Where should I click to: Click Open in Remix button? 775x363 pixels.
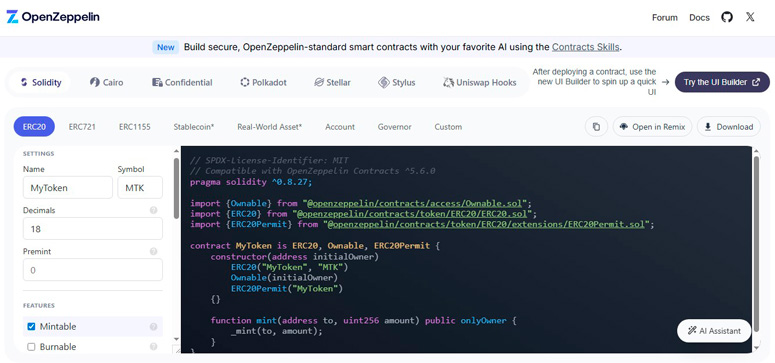652,127
